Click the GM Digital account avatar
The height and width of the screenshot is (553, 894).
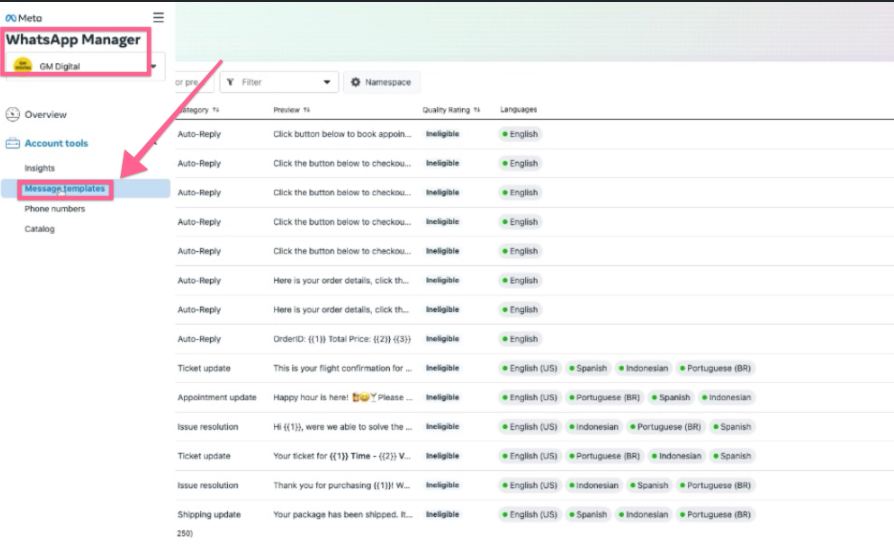click(x=22, y=66)
